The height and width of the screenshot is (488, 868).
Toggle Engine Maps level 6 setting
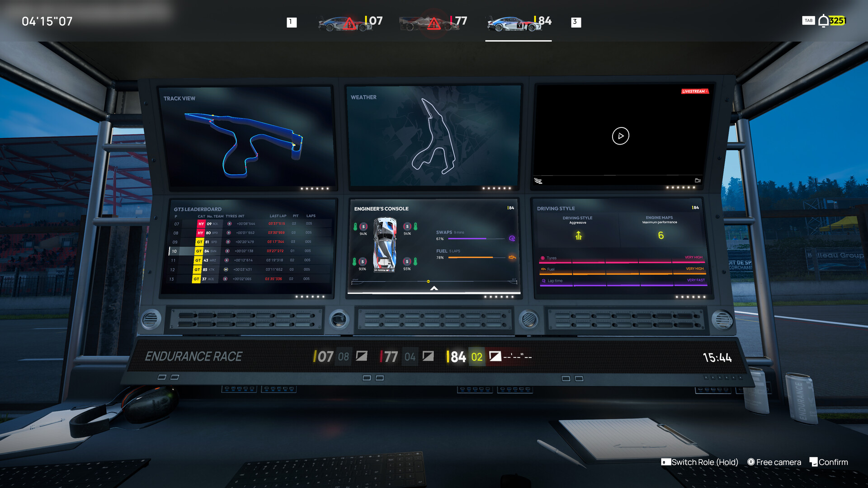pos(660,234)
